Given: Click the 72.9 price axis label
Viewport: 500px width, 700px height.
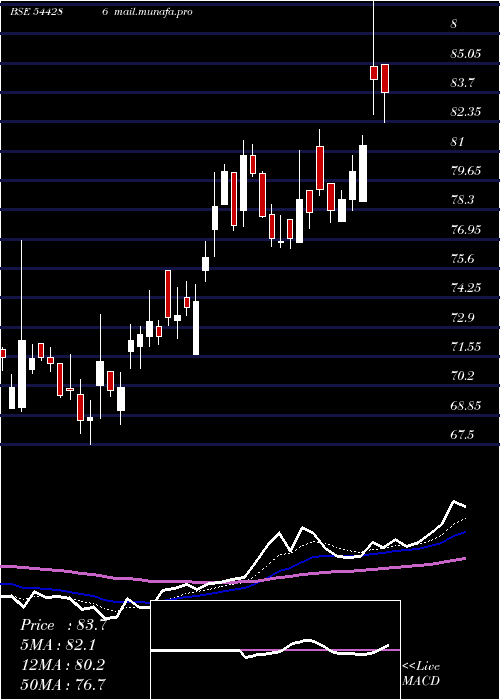Looking at the screenshot, I should pos(462,318).
